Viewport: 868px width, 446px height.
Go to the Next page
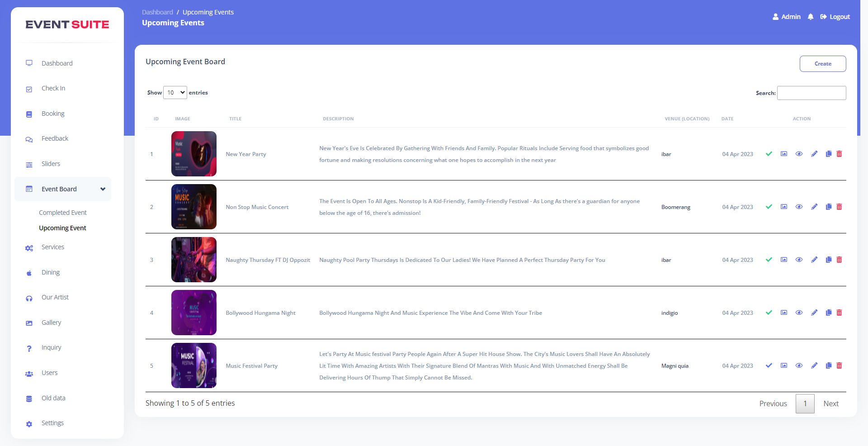pyautogui.click(x=830, y=403)
